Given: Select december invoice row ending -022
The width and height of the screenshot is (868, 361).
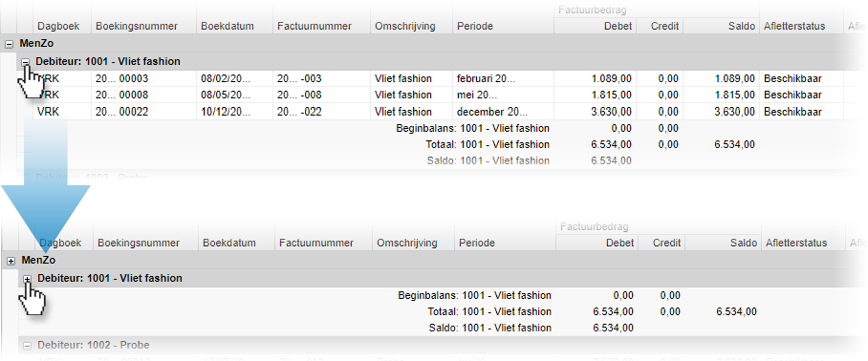Looking at the screenshot, I should [x=437, y=112].
